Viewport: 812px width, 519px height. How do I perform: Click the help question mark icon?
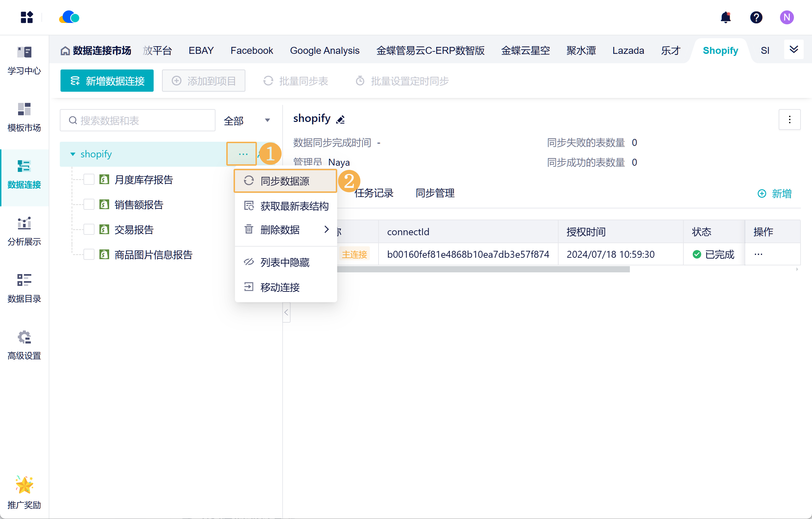tap(756, 17)
